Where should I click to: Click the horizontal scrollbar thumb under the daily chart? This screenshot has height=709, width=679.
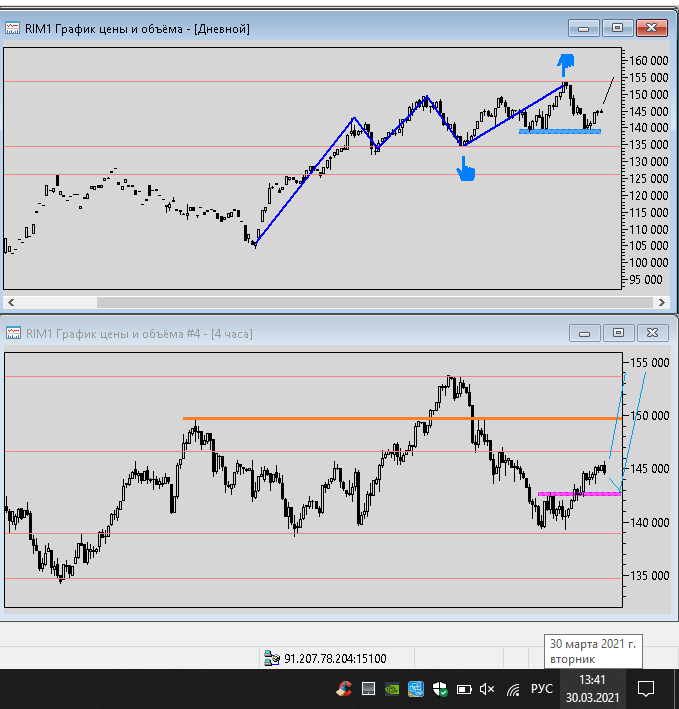coord(374,303)
